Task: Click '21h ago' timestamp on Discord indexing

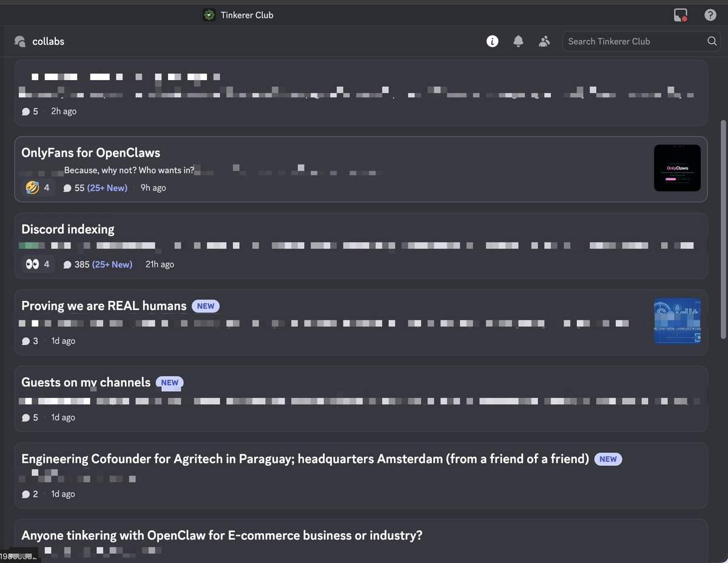Action: [160, 265]
